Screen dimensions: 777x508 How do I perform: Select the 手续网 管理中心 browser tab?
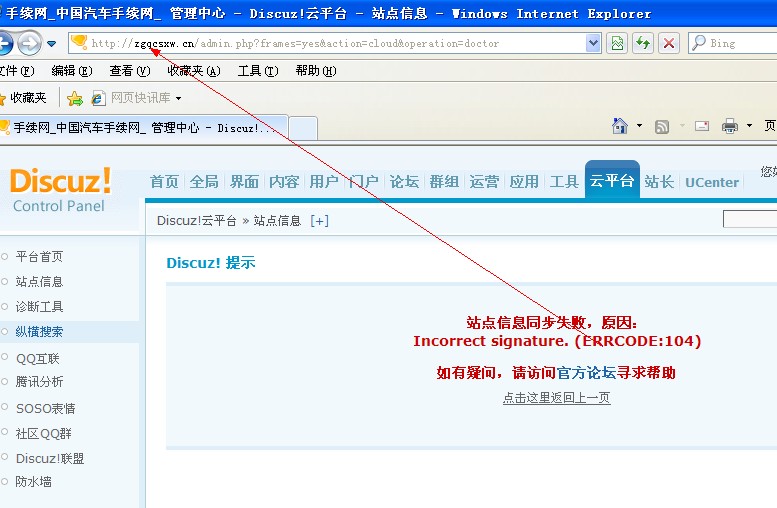144,128
